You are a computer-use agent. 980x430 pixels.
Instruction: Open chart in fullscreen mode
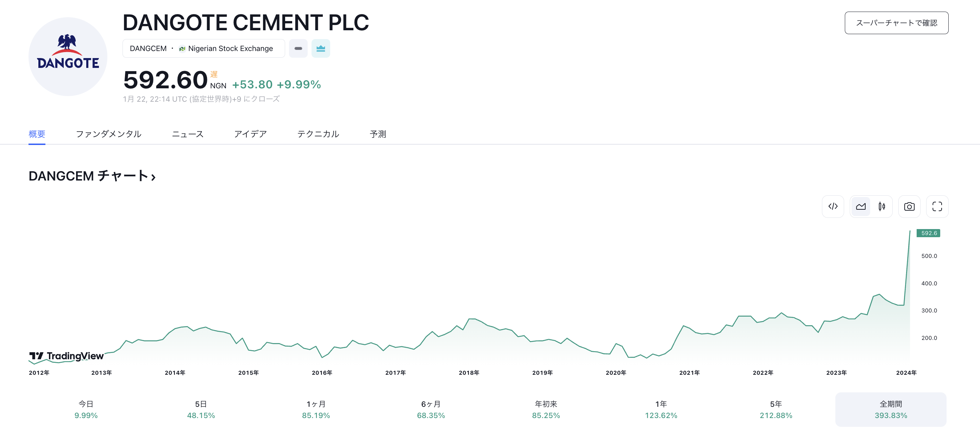[937, 207]
